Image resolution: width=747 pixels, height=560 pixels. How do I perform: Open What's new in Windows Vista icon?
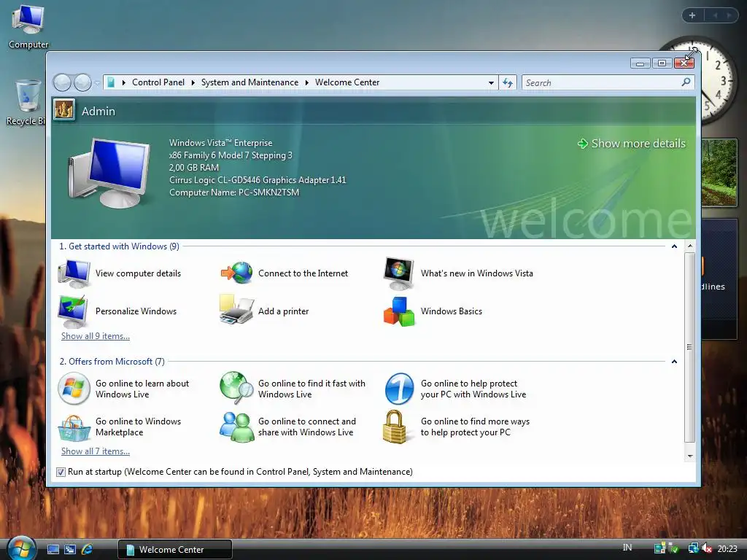[x=399, y=273]
